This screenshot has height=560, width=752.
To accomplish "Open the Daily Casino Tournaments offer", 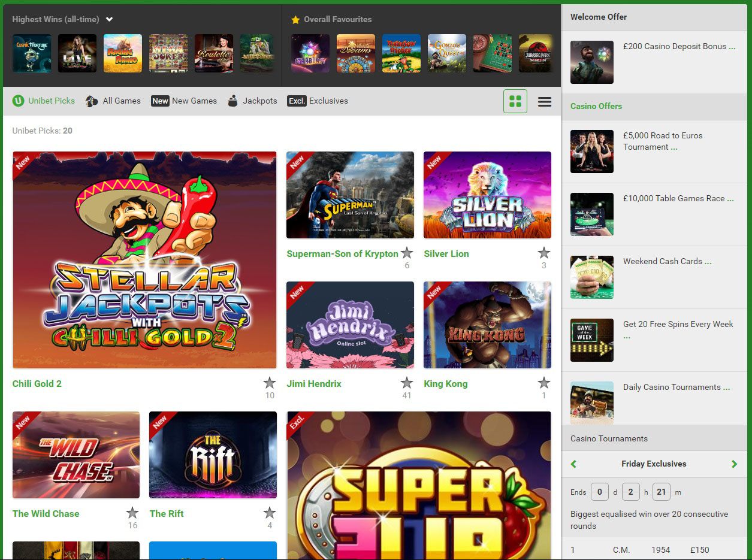I will point(677,387).
